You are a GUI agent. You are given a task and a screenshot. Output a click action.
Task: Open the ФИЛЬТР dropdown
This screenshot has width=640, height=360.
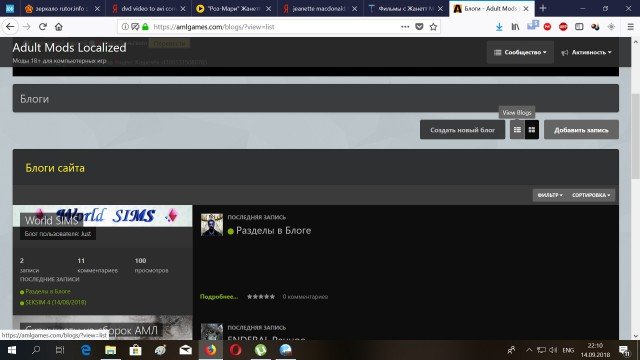[549, 195]
